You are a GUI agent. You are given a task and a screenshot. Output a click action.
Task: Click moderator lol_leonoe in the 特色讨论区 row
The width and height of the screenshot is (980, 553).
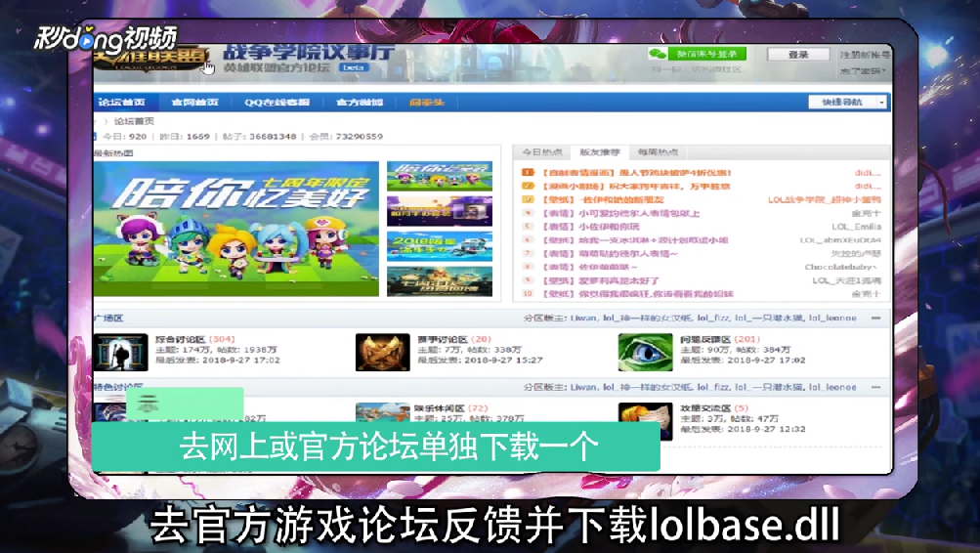[x=832, y=388]
